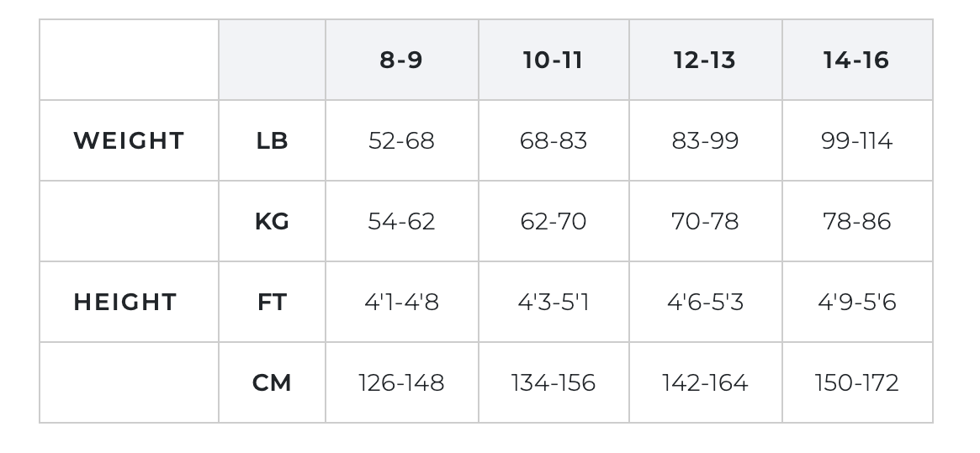Click the 12-13 size column header
The width and height of the screenshot is (980, 453).
[x=705, y=61]
